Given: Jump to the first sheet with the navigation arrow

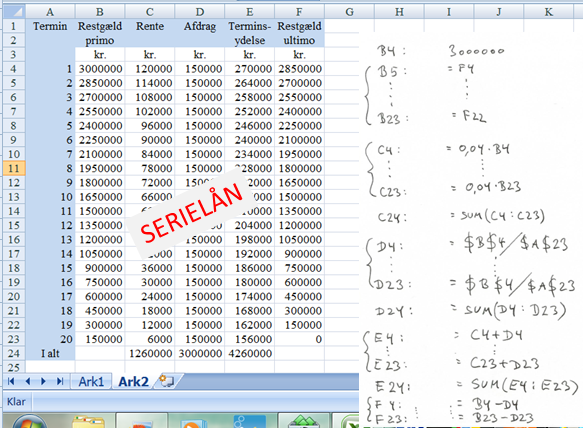Looking at the screenshot, I should 11,381.
